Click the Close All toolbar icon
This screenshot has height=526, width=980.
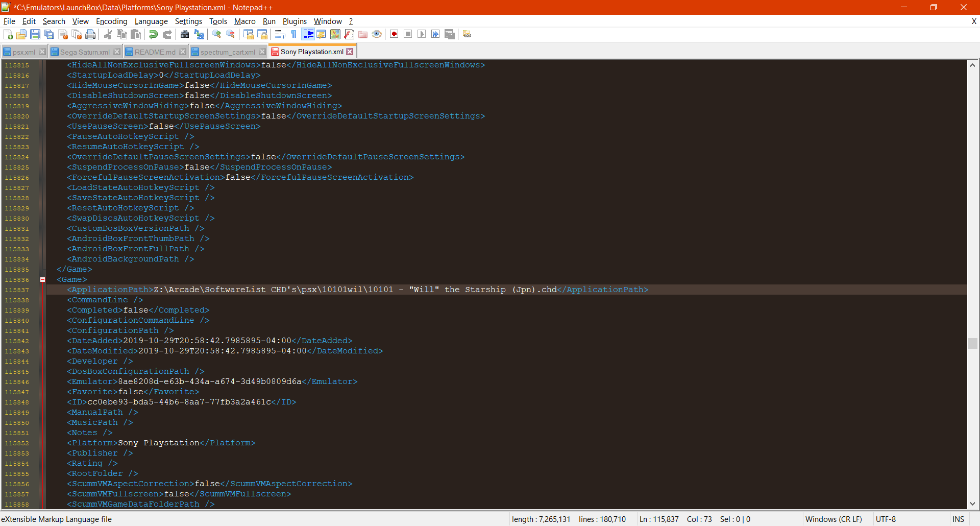pos(77,34)
